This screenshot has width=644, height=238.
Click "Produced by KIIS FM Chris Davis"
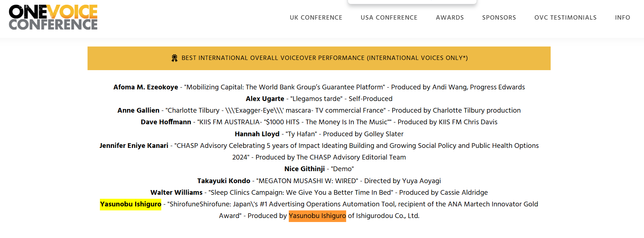point(447,122)
